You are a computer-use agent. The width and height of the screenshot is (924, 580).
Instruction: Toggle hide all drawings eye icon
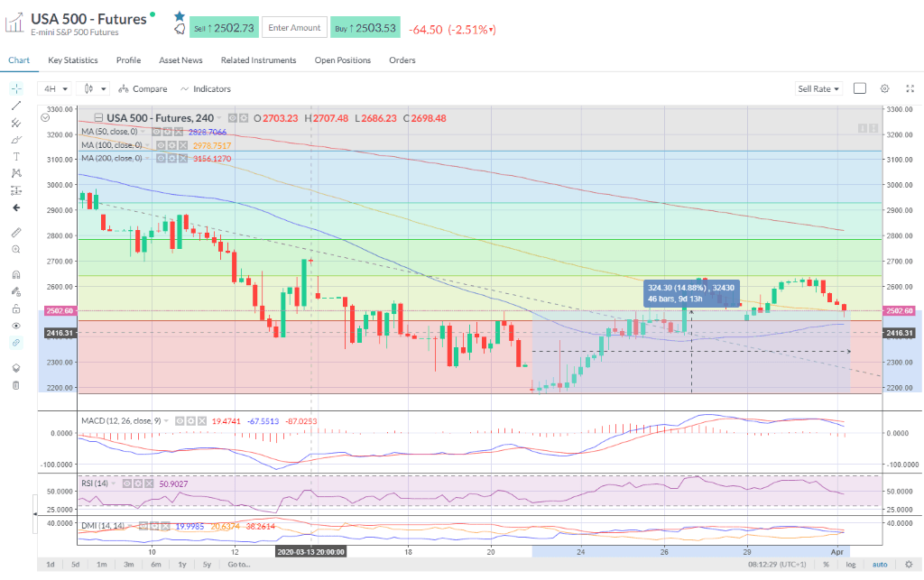[x=16, y=326]
